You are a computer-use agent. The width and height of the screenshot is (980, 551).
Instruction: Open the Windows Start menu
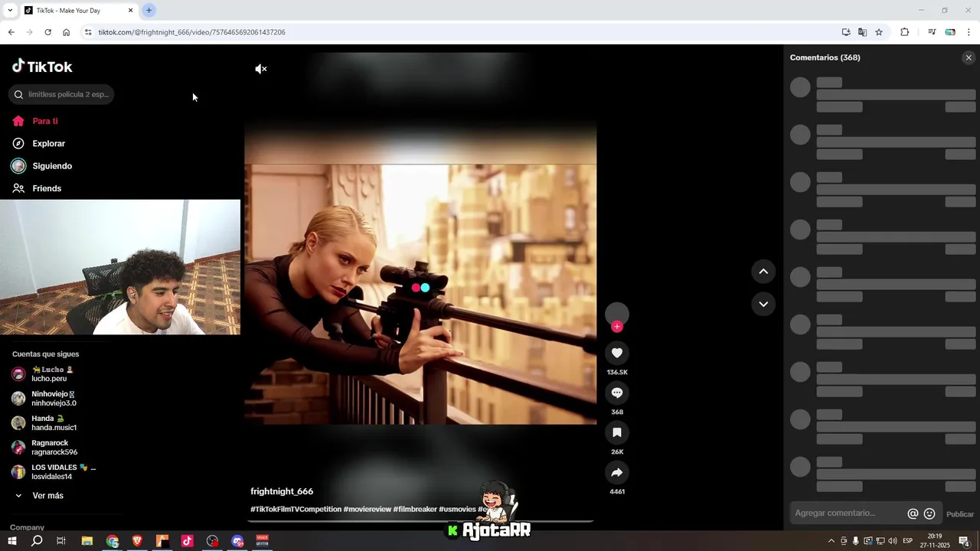(11, 541)
